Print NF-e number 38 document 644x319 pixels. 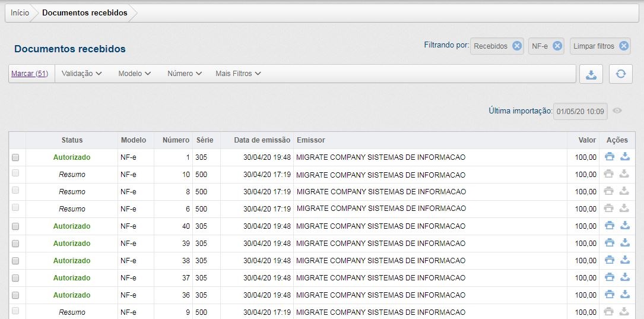click(609, 260)
